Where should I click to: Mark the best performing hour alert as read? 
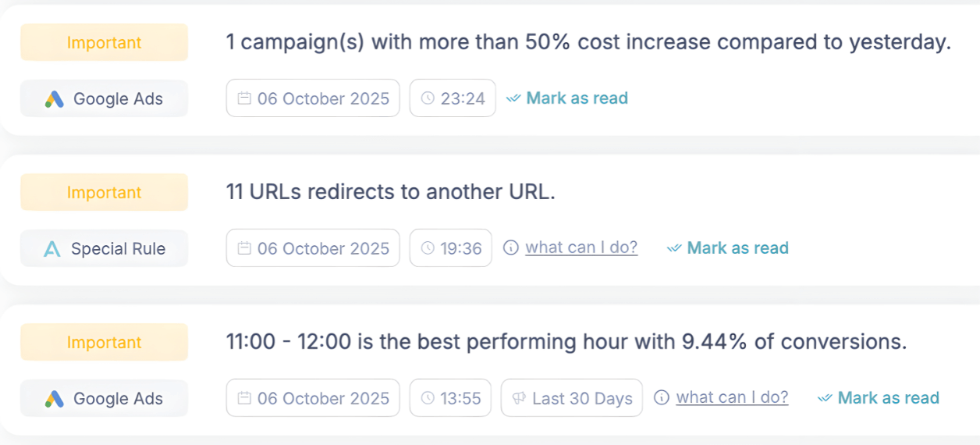tap(888, 398)
